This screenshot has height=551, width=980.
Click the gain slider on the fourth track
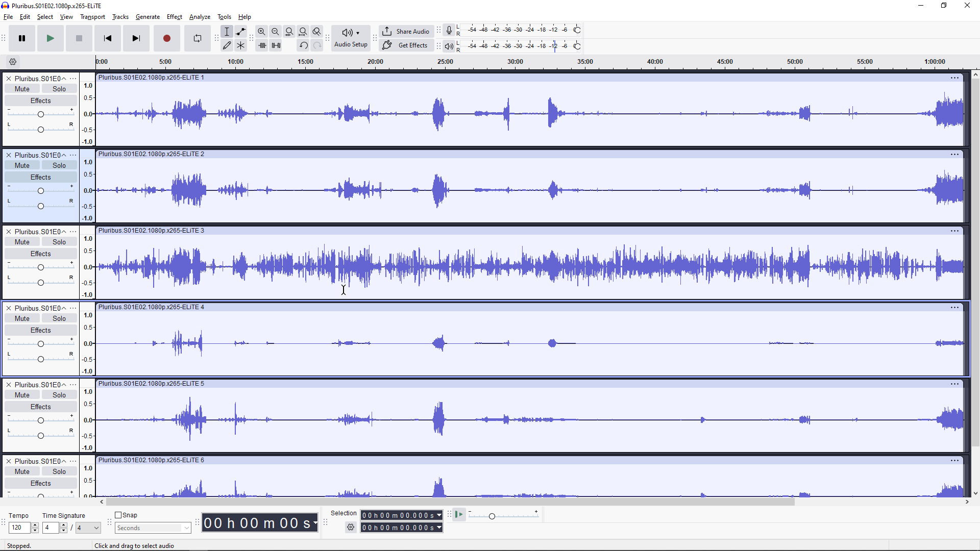click(x=41, y=344)
